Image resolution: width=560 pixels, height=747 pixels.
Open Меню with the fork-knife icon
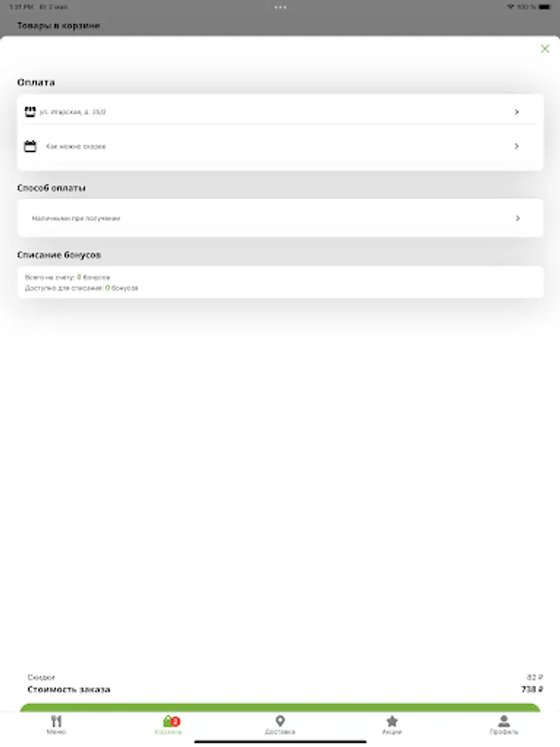(56, 721)
